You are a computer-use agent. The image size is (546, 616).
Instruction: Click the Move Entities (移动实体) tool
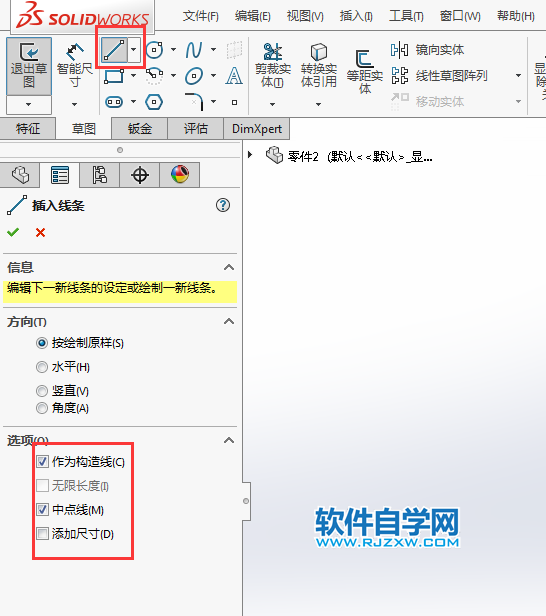pos(427,101)
